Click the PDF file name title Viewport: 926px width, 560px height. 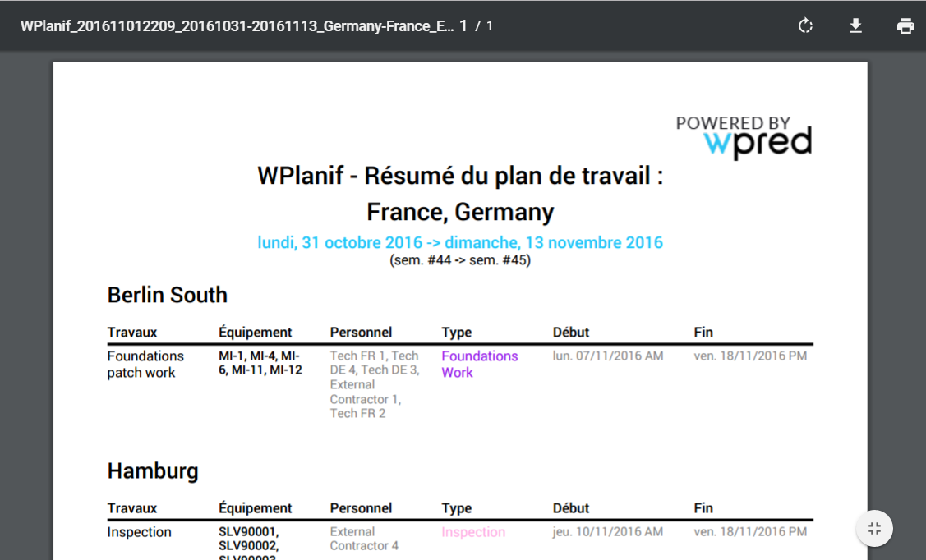tap(237, 25)
